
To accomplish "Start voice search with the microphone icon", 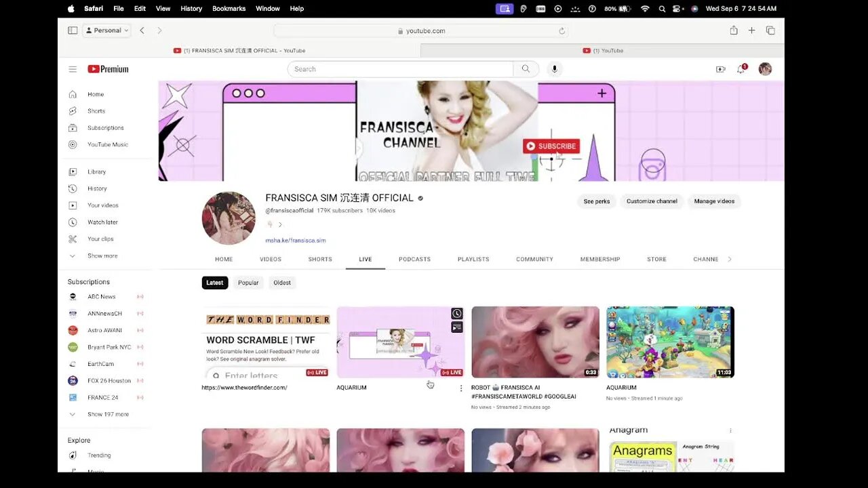I will click(x=555, y=69).
